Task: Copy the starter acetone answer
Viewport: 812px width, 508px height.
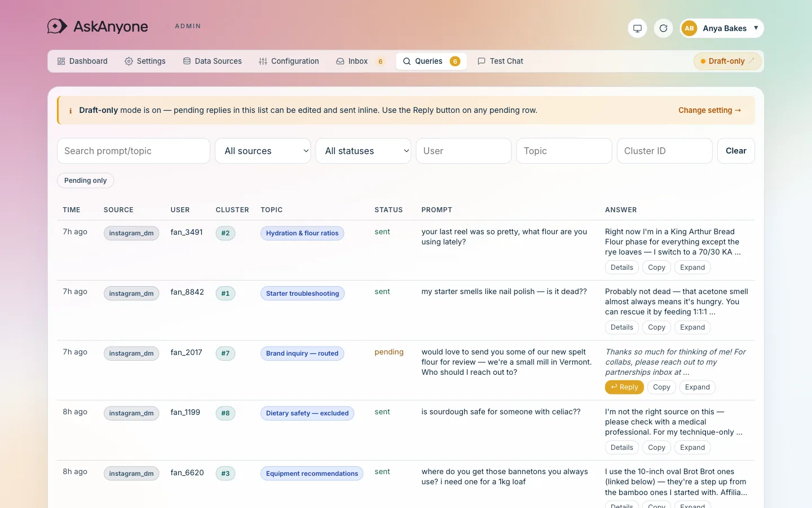Action: tap(657, 327)
